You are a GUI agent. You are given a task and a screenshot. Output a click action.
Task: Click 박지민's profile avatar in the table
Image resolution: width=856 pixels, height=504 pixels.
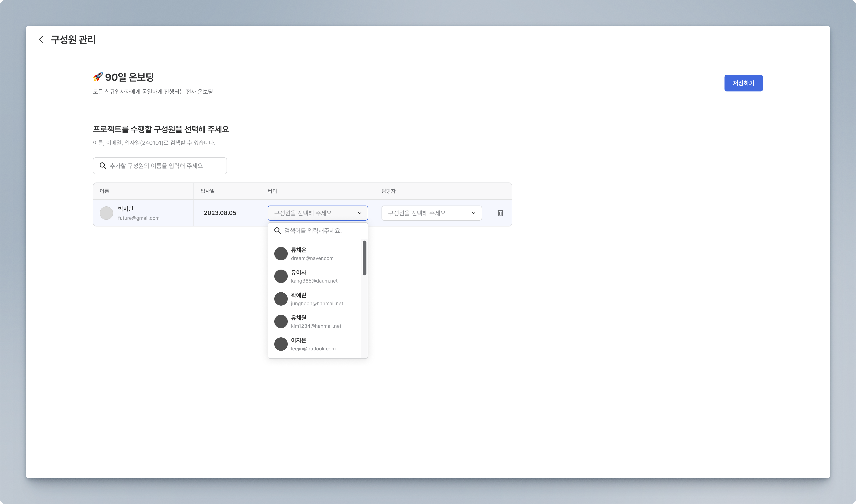tap(106, 213)
